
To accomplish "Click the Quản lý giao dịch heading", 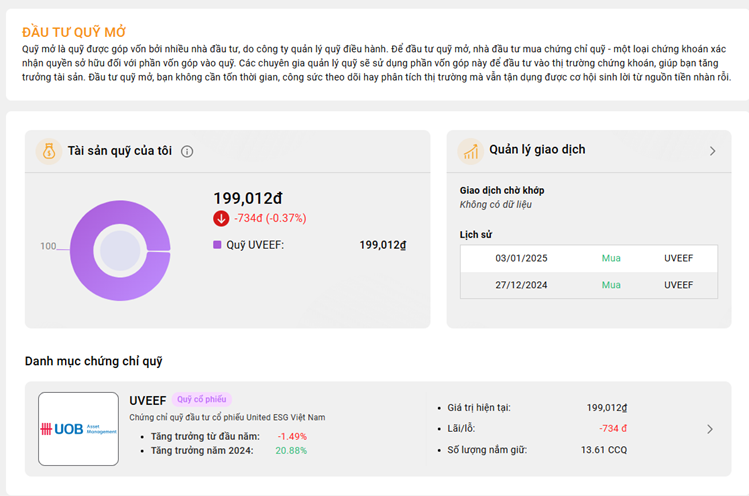I will pyautogui.click(x=537, y=150).
